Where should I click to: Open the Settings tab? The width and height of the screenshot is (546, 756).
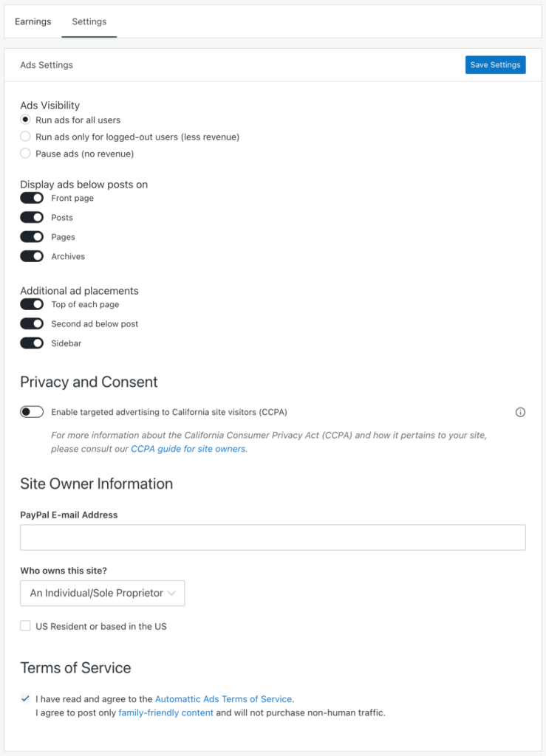click(89, 21)
